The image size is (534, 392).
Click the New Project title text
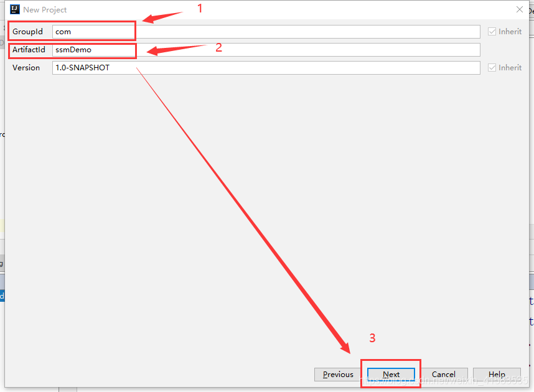point(45,10)
